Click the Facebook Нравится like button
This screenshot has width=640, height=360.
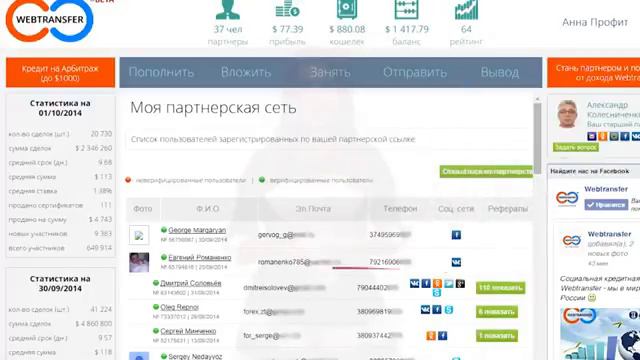[x=606, y=204]
